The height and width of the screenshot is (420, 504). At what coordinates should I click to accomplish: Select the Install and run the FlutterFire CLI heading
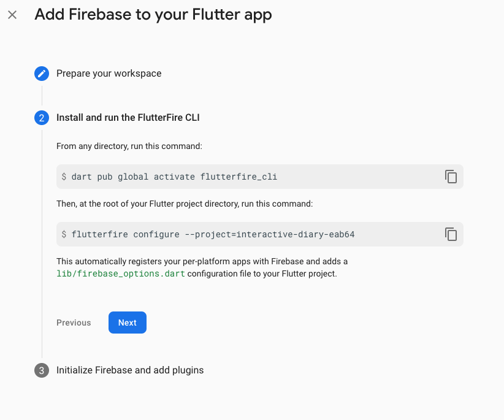(x=128, y=117)
